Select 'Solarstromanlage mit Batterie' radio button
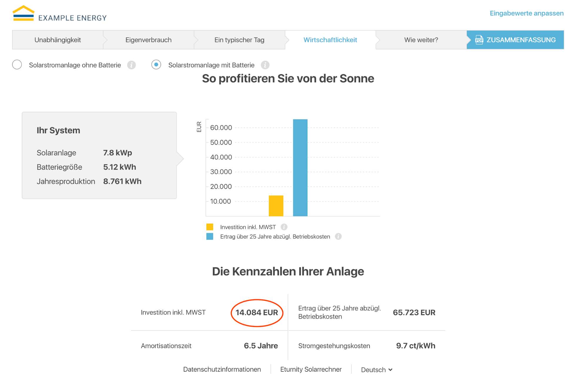 click(x=156, y=65)
